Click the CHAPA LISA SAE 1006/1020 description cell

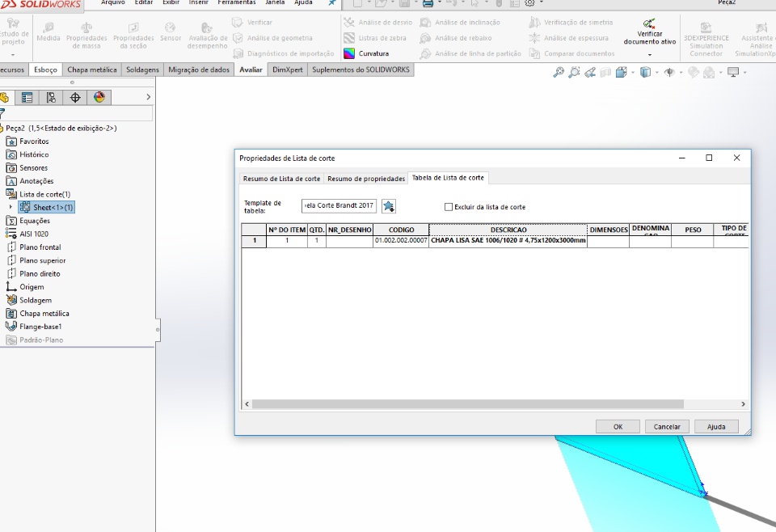[x=508, y=240]
